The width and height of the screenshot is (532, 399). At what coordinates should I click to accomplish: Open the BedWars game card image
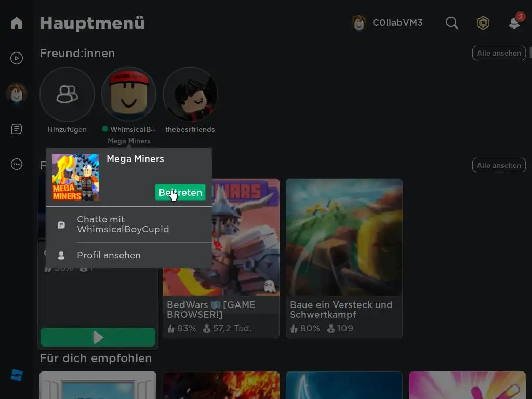coord(221,237)
